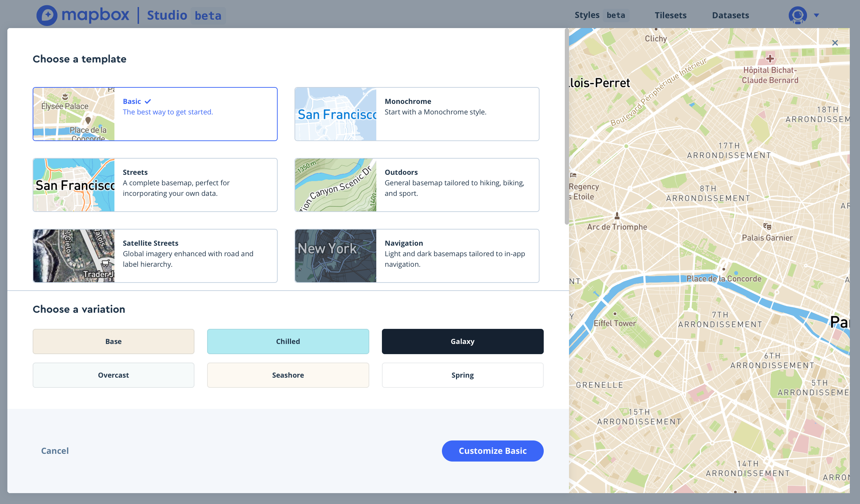
Task: Close the map preview panel
Action: click(835, 42)
